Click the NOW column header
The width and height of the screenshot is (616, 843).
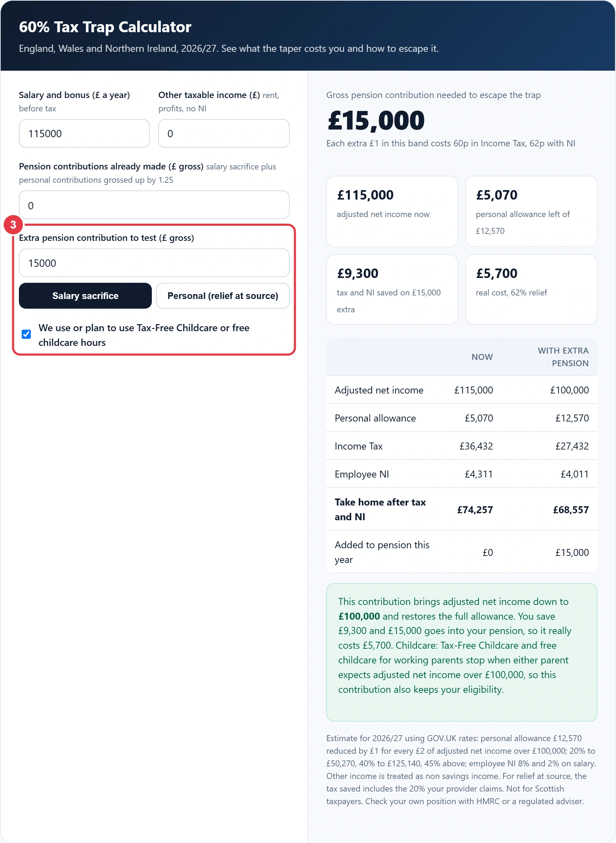pos(482,357)
